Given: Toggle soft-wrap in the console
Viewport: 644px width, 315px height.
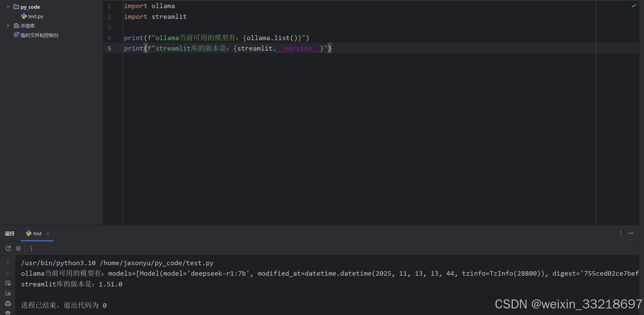Looking at the screenshot, I should (x=8, y=283).
